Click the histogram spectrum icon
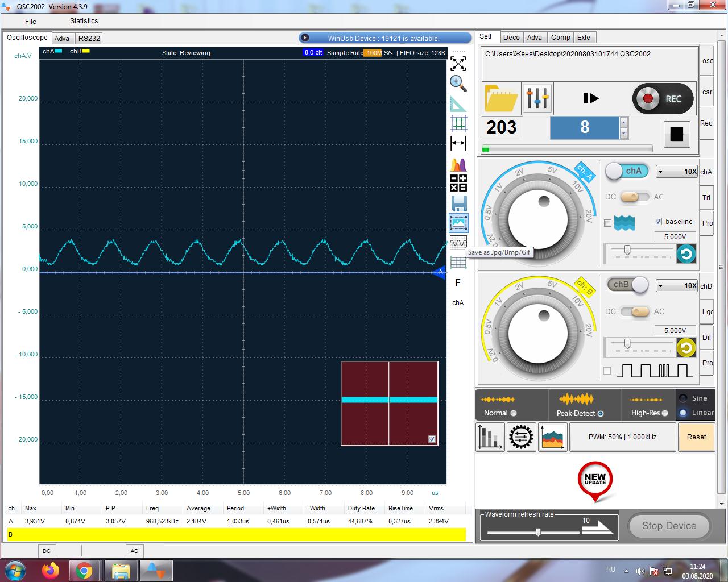Image resolution: width=728 pixels, height=582 pixels. pyautogui.click(x=458, y=164)
